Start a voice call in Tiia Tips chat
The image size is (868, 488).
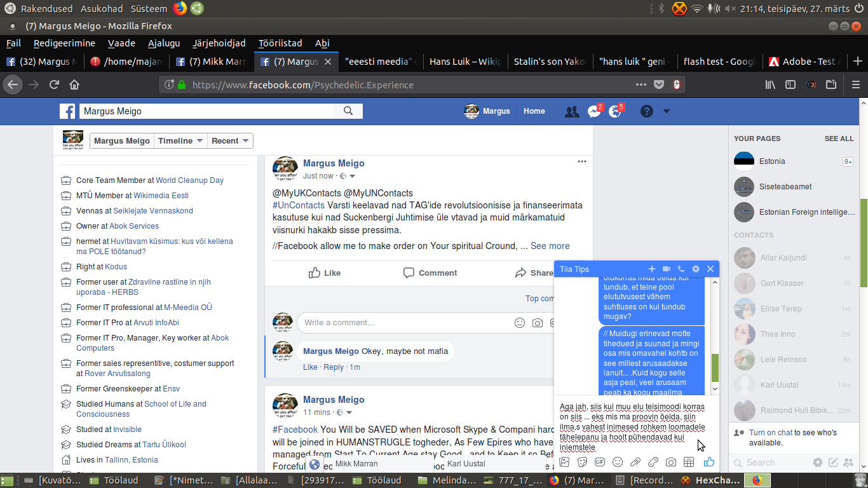point(681,269)
